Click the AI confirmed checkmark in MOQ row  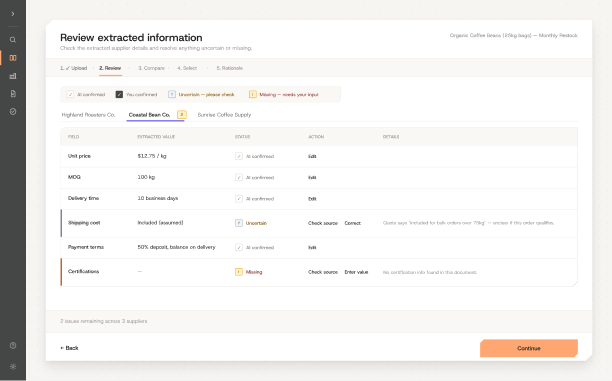pos(239,178)
